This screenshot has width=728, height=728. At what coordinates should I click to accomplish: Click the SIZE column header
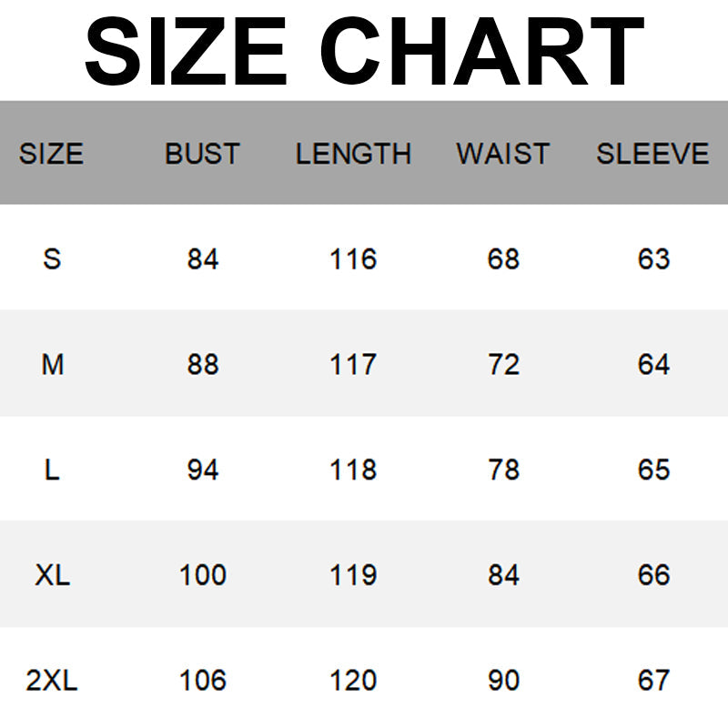[x=51, y=154]
